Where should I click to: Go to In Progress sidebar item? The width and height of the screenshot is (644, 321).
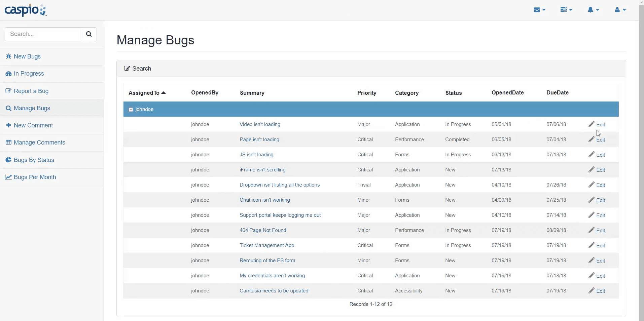pos(29,74)
